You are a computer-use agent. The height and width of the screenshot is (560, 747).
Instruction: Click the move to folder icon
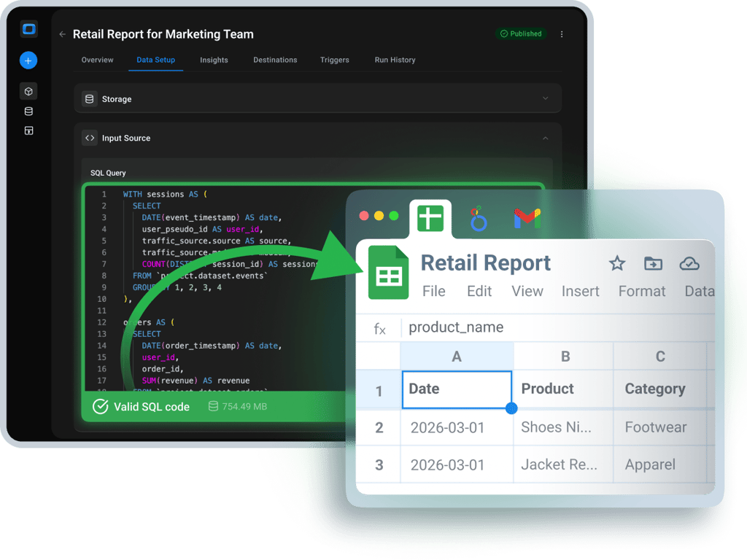pyautogui.click(x=653, y=262)
